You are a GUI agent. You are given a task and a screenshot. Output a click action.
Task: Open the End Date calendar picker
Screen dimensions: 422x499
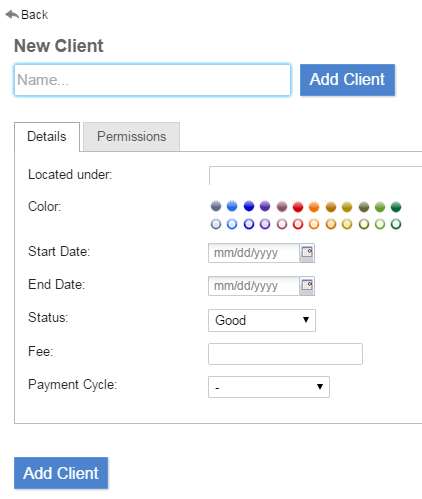coord(307,286)
